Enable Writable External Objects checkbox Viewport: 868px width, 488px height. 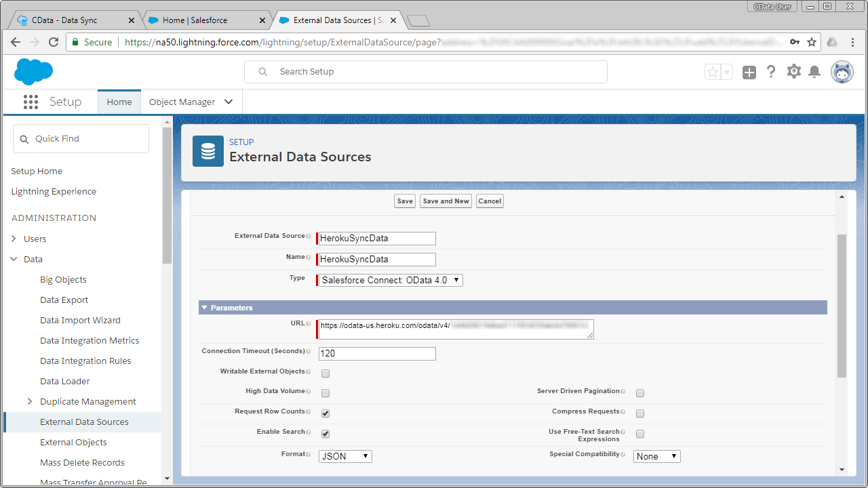pos(325,373)
